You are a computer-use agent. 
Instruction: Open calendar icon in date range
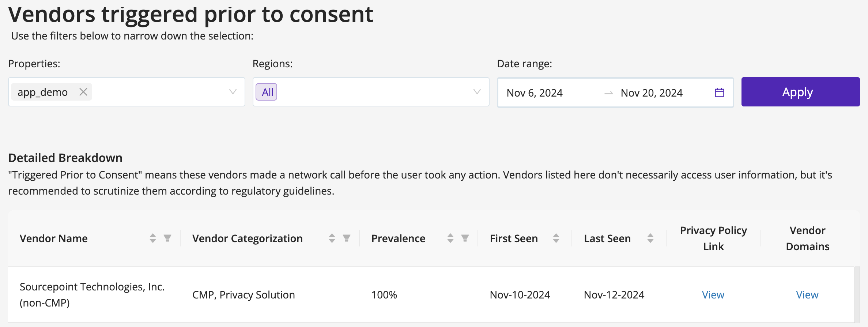(x=719, y=93)
